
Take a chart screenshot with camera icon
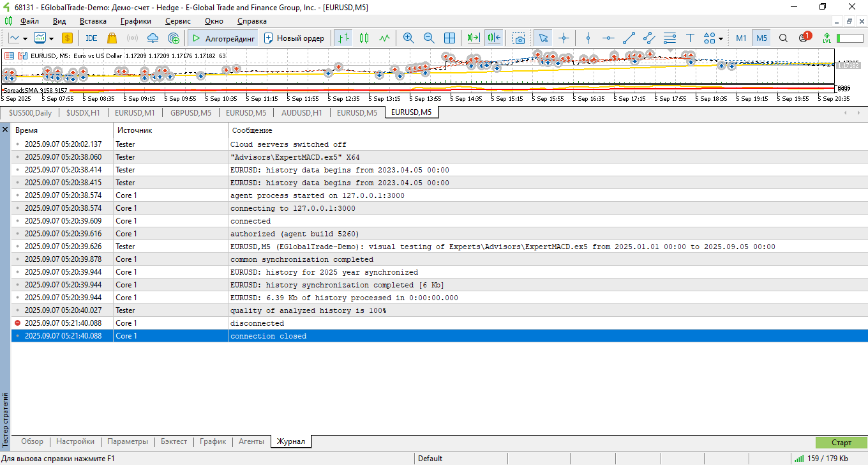(x=520, y=38)
